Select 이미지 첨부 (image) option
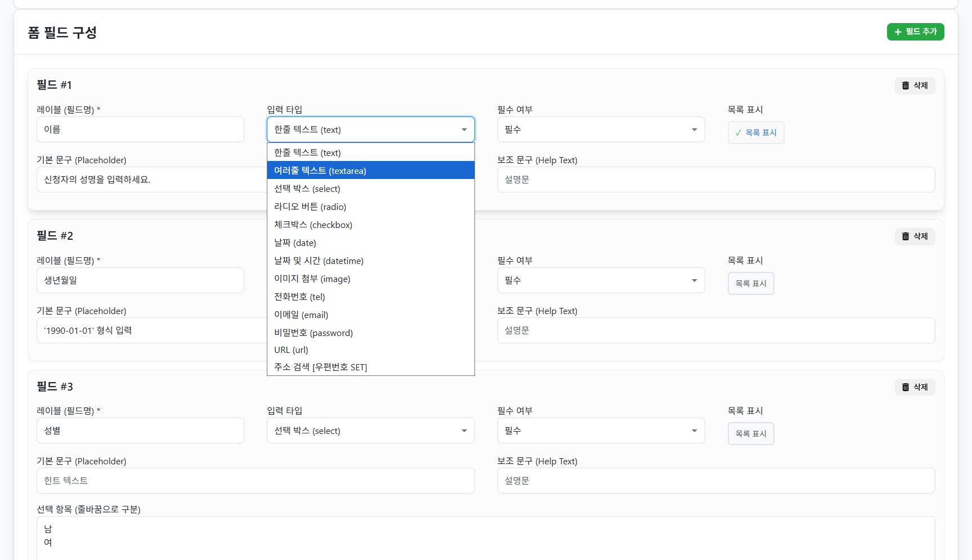Screen dimensions: 972x560 pos(371,279)
